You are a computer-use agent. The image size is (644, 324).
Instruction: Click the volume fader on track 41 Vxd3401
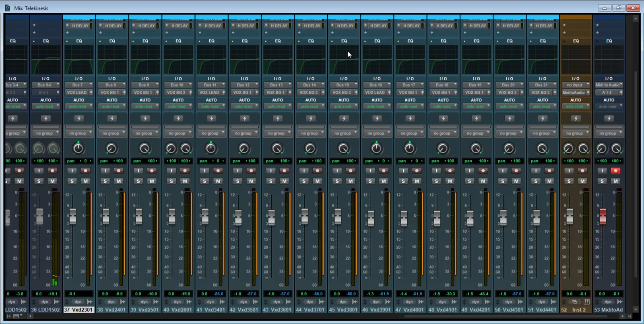(205, 217)
